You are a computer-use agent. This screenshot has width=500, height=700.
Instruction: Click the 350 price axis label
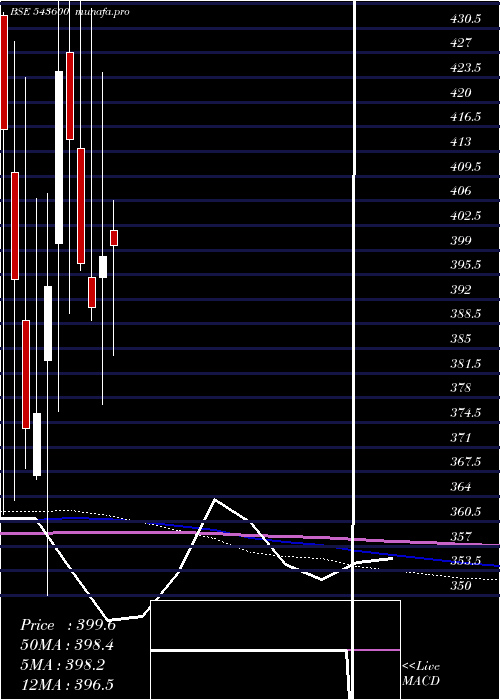pyautogui.click(x=460, y=585)
